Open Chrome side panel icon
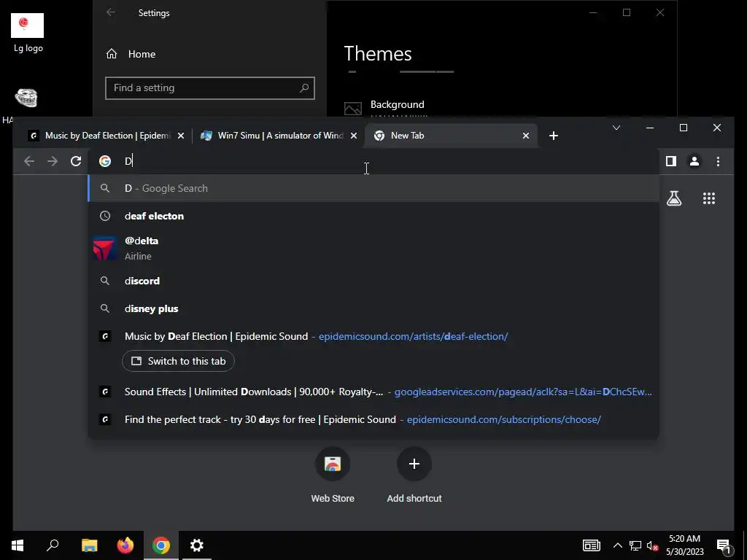This screenshot has width=747, height=560. (671, 161)
